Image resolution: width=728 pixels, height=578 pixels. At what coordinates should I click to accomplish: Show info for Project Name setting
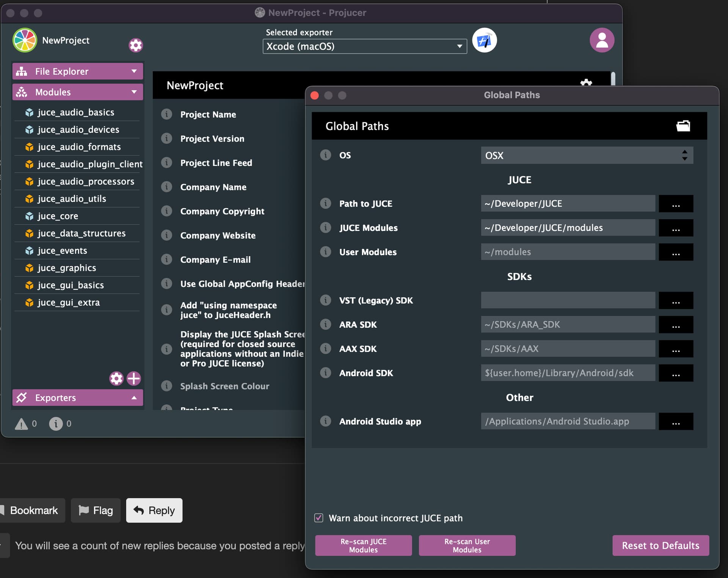coord(166,114)
